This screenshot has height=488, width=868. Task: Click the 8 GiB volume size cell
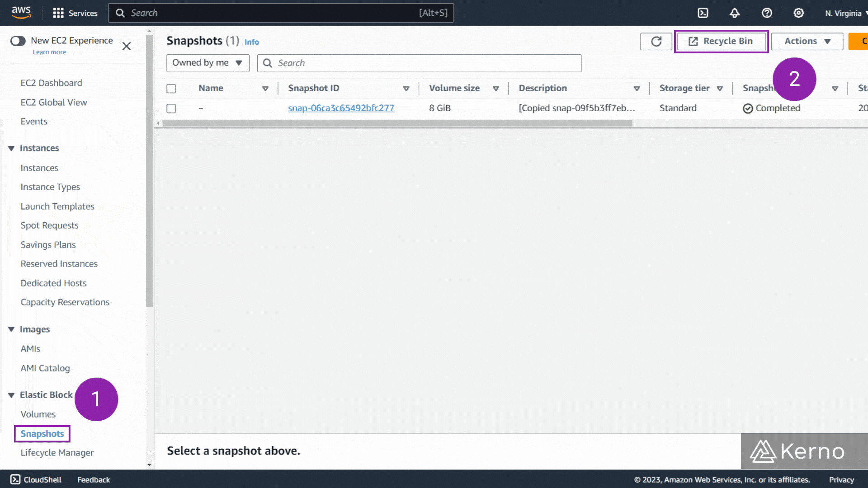pos(440,108)
